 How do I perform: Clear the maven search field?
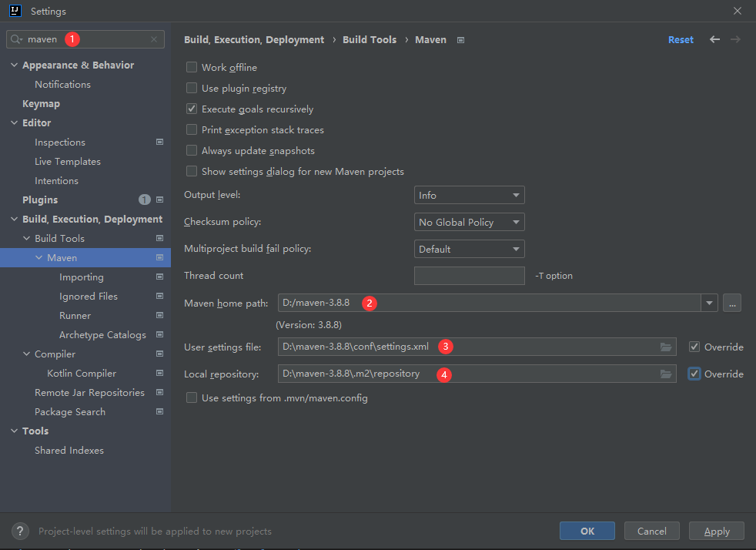[x=154, y=39]
